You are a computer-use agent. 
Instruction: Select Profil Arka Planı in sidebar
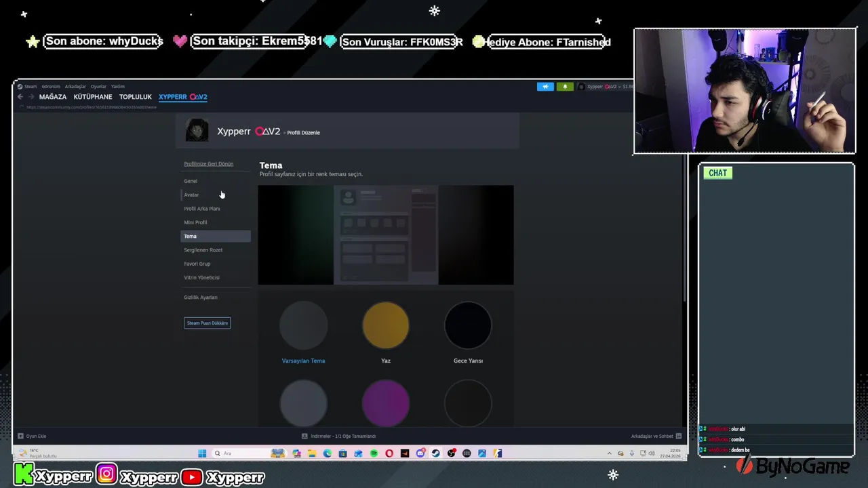(x=216, y=209)
